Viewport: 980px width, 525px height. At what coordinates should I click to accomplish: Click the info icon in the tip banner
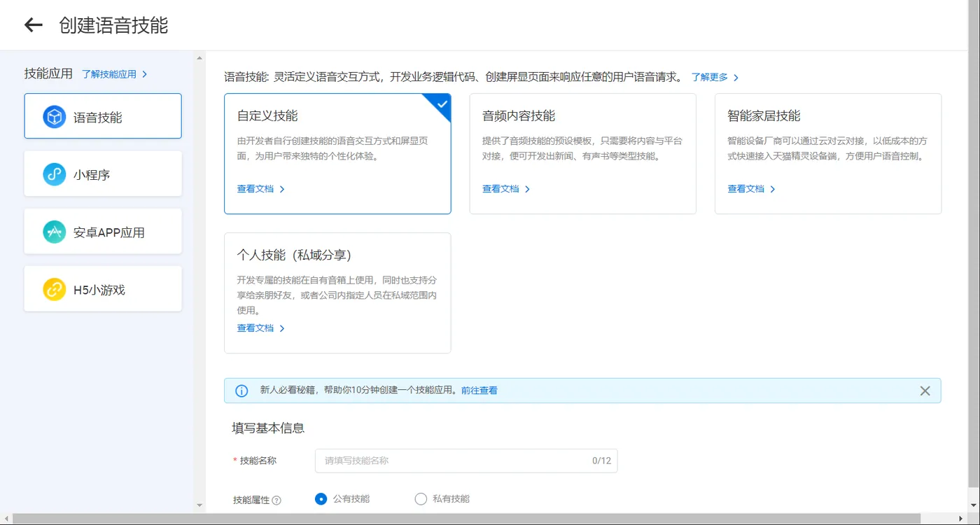[241, 391]
